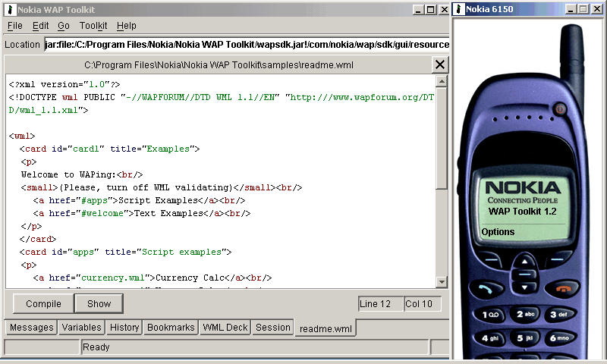The image size is (607, 364).
Task: Click the phone's 5 jkl key
Action: pyautogui.click(x=525, y=338)
